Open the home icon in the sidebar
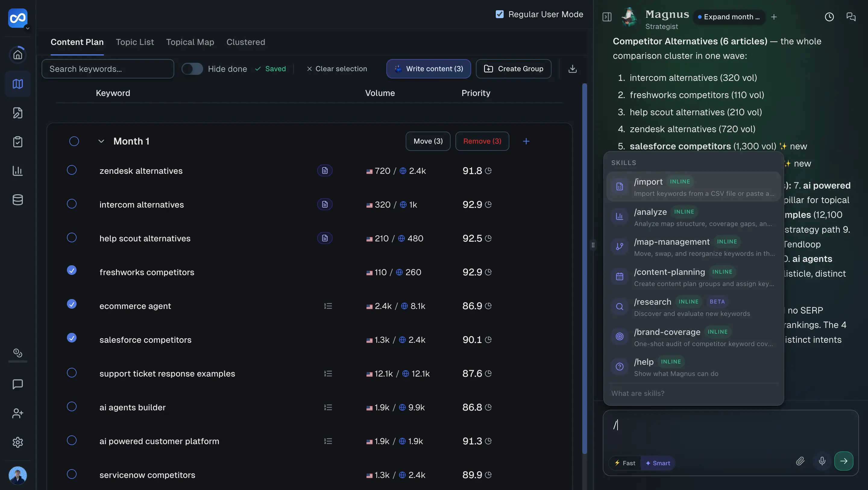Viewport: 868px width, 490px height. point(17,55)
